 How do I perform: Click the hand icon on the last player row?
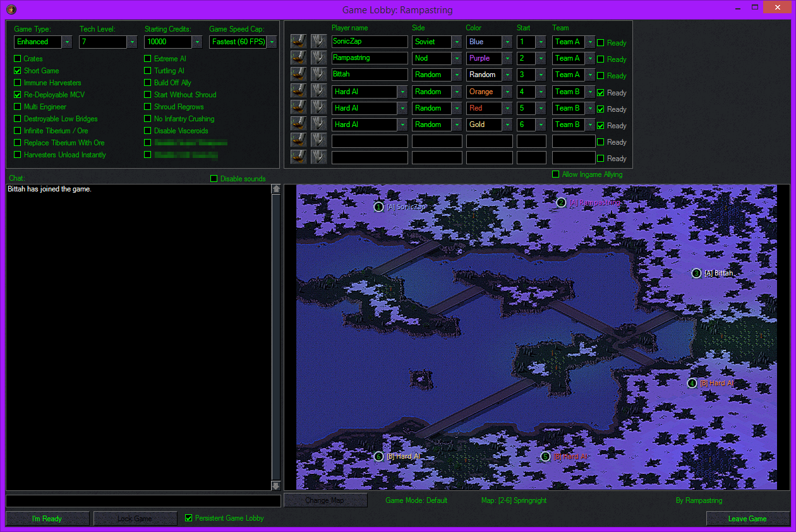tap(318, 157)
